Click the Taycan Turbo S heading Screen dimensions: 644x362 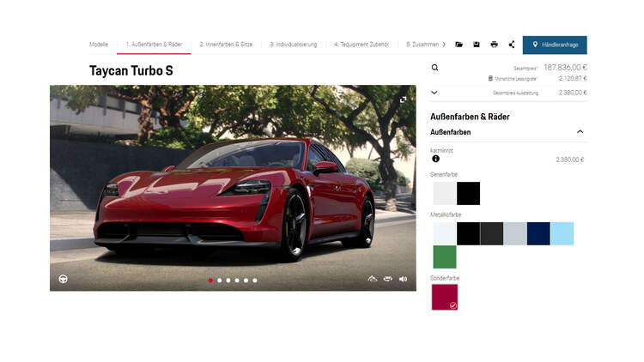(x=131, y=71)
